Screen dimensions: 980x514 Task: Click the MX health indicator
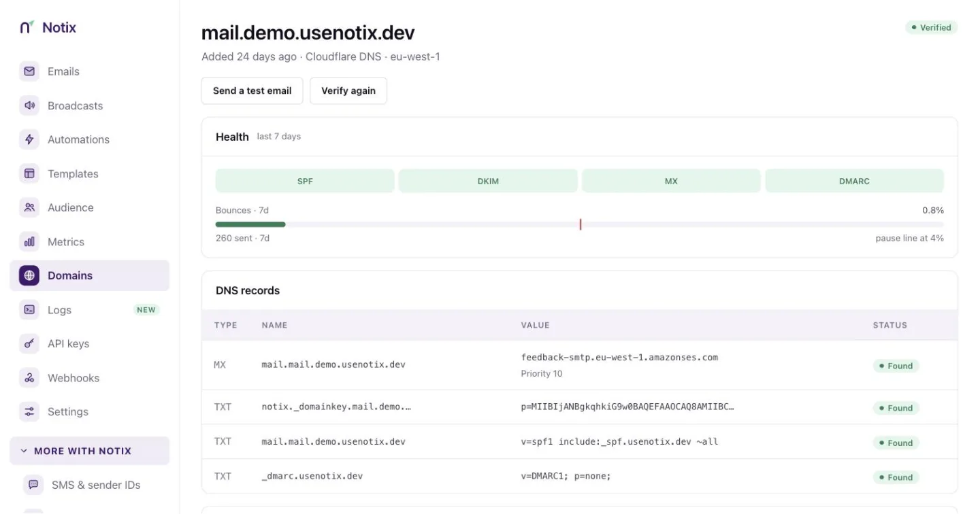click(x=671, y=181)
